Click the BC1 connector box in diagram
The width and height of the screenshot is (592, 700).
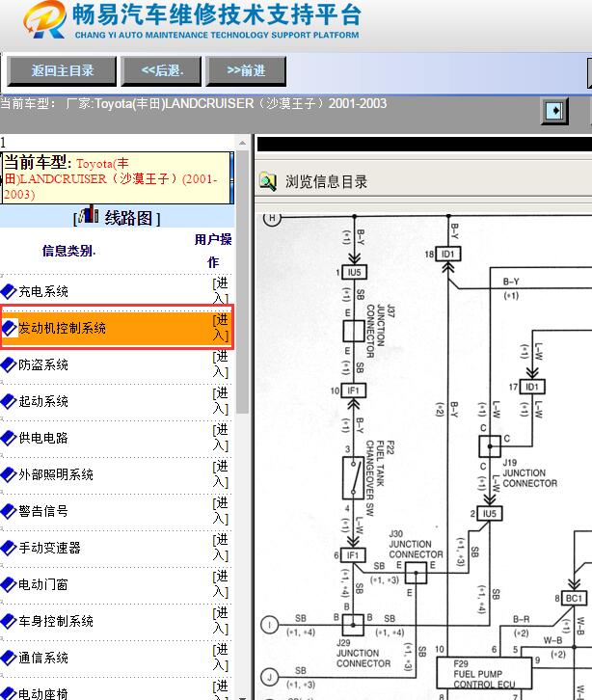tap(574, 598)
